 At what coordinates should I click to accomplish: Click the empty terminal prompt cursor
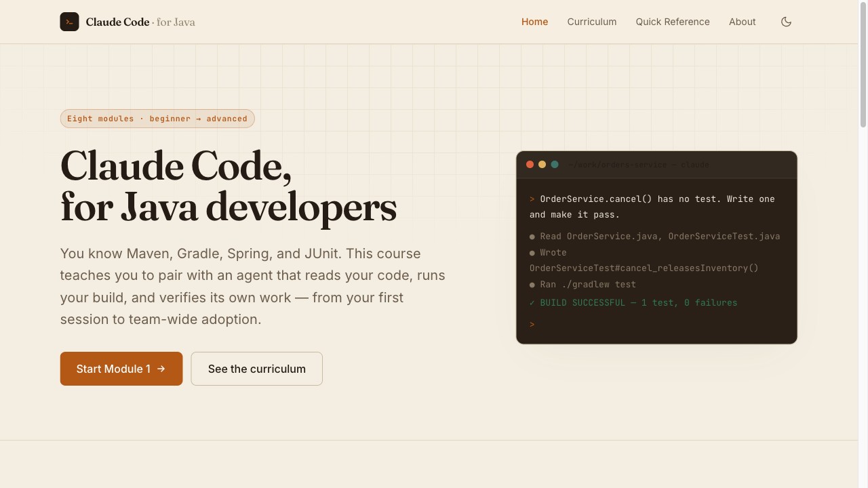tap(532, 325)
